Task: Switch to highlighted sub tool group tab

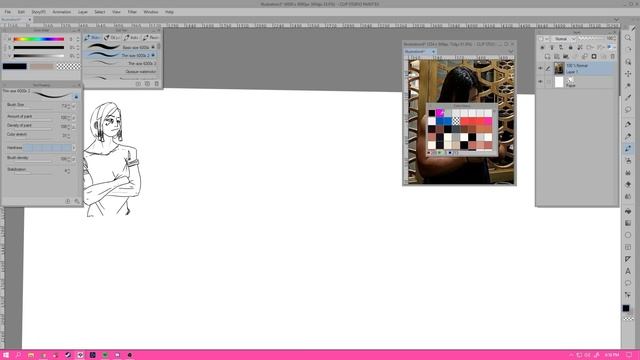Action: point(93,38)
